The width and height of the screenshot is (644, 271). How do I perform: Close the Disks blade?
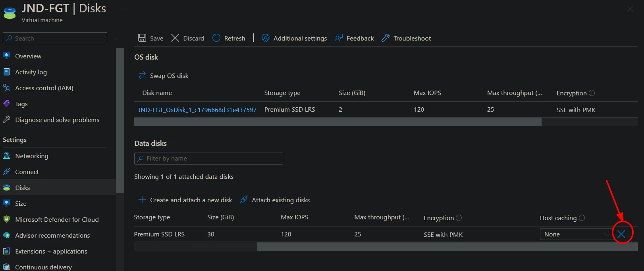point(630,9)
